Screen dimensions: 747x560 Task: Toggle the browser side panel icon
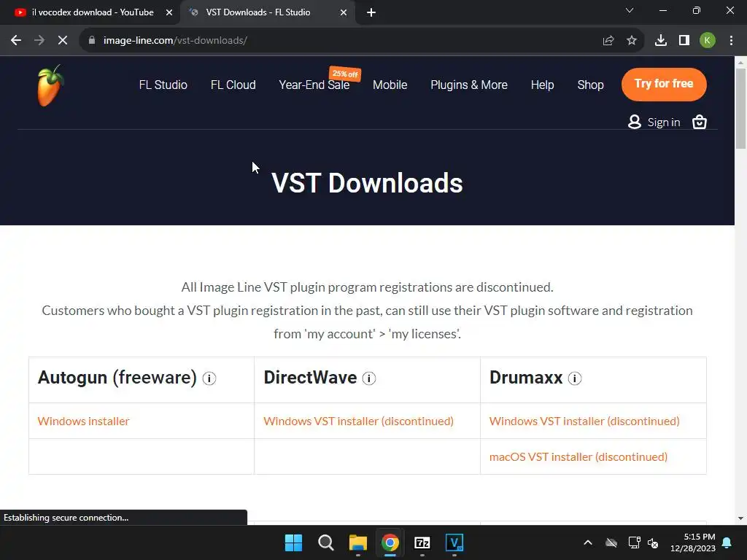pos(684,41)
